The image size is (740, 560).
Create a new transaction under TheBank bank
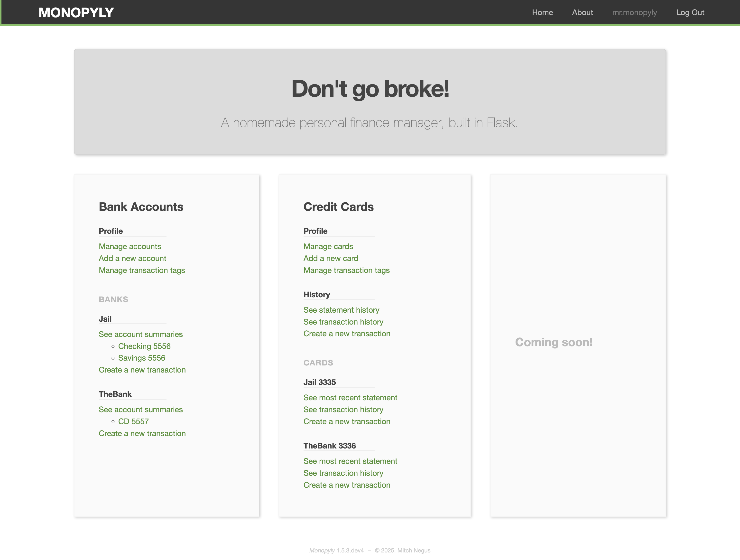click(x=142, y=434)
